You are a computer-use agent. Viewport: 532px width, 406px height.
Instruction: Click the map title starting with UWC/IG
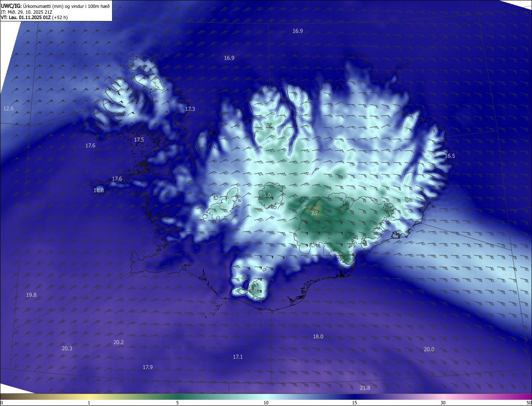[x=55, y=6]
